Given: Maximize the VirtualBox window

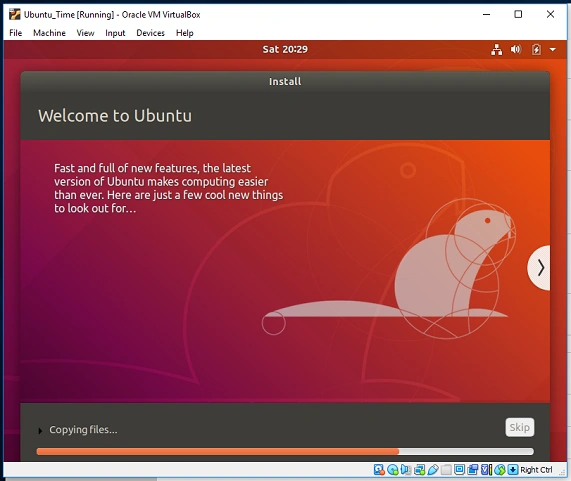Looking at the screenshot, I should (x=518, y=15).
